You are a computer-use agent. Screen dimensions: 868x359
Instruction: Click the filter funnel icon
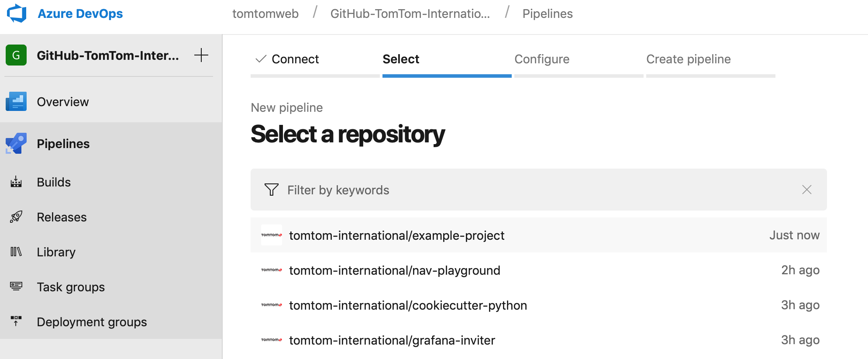pyautogui.click(x=272, y=190)
